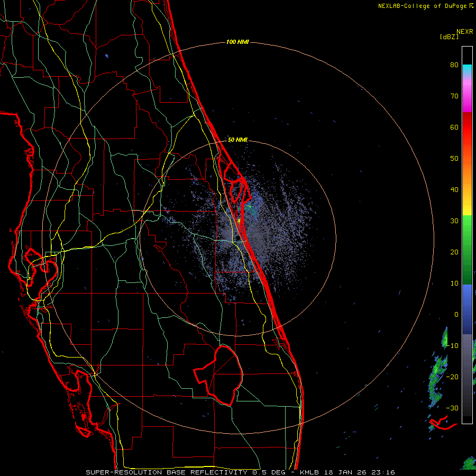Screen dimensions: 476x476
Task: Pick the green segment of the color bar
Action: 467,250
